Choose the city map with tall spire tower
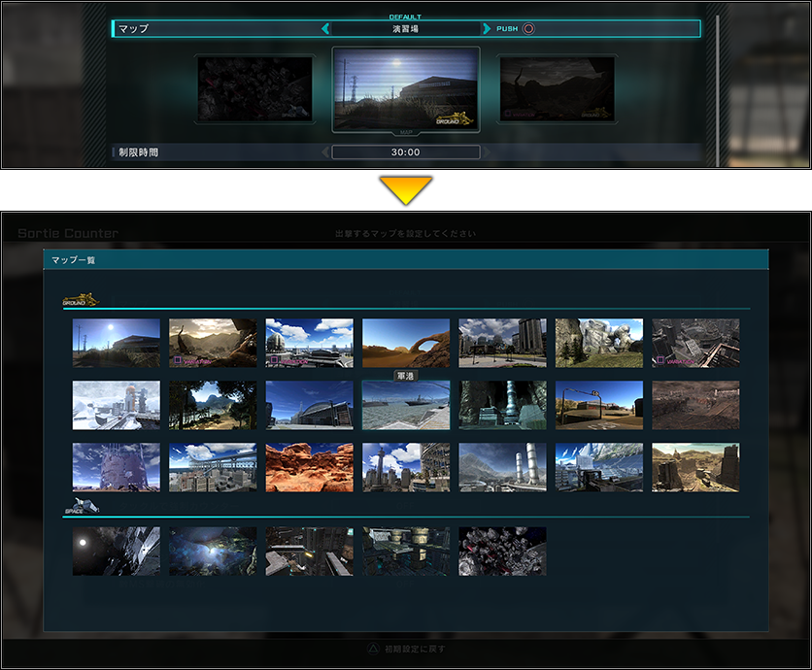The height and width of the screenshot is (670, 812). (406, 467)
